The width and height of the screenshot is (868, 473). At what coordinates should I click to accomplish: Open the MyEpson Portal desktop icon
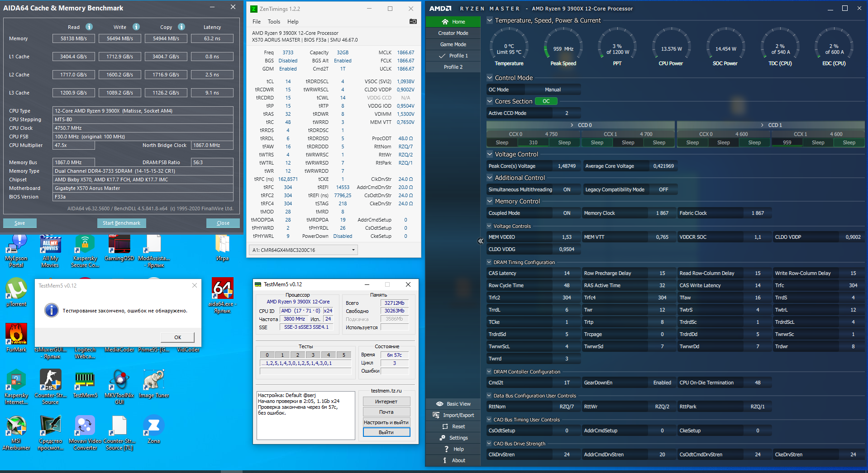pos(16,251)
